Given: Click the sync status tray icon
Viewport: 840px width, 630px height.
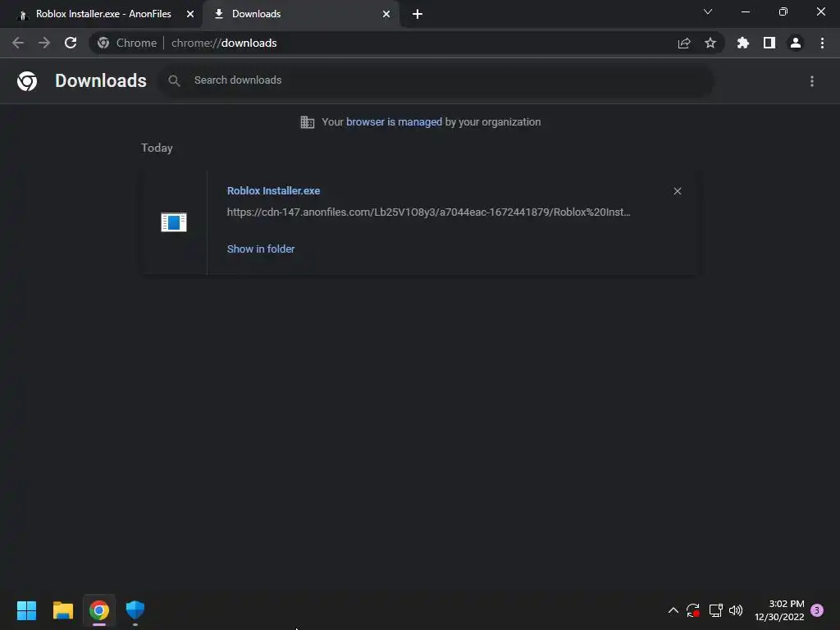Looking at the screenshot, I should (693, 610).
